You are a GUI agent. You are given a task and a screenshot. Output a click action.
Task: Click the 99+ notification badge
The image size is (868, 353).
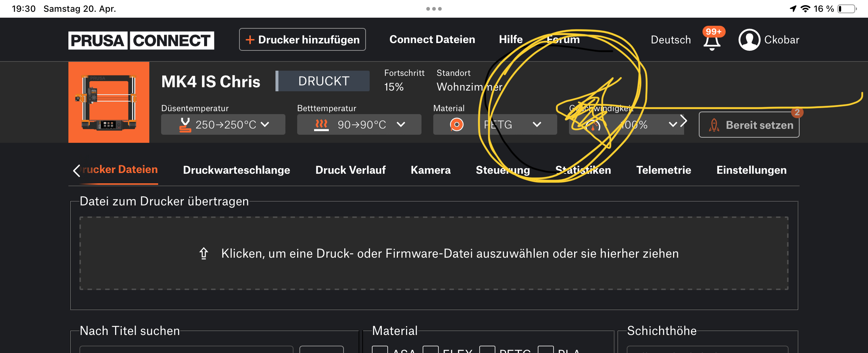click(x=714, y=32)
